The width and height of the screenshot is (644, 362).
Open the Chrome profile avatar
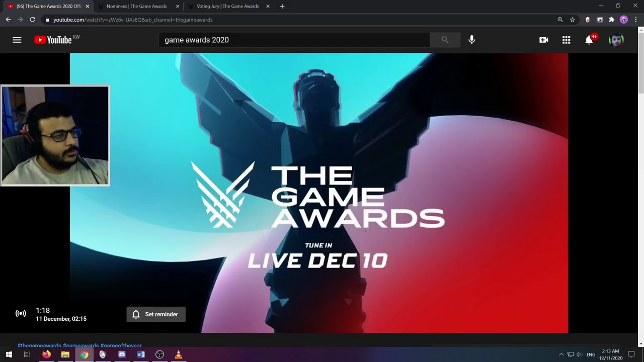coord(624,20)
